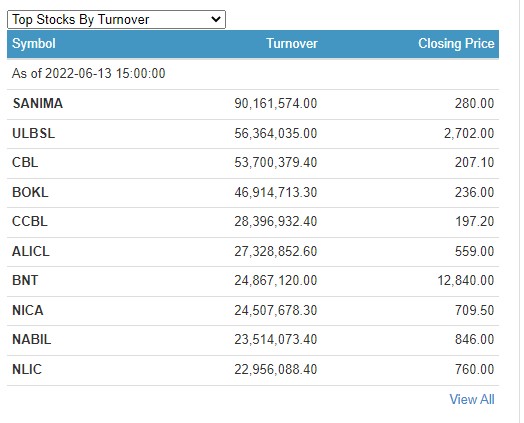Viewport: 524px width, 423px height.
Task: Open the ULBSL stock symbol
Action: (x=33, y=134)
